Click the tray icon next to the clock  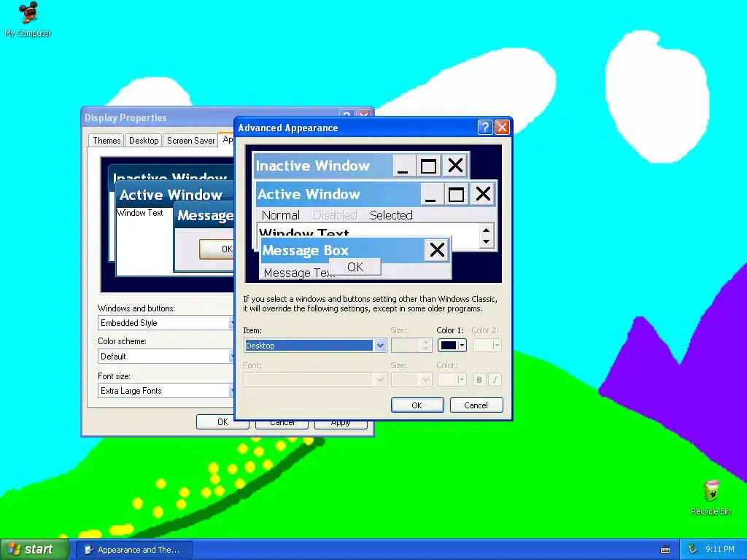tap(693, 550)
